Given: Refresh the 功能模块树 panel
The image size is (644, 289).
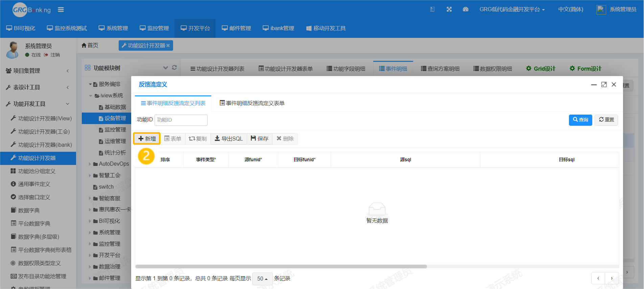Looking at the screenshot, I should click(x=174, y=68).
